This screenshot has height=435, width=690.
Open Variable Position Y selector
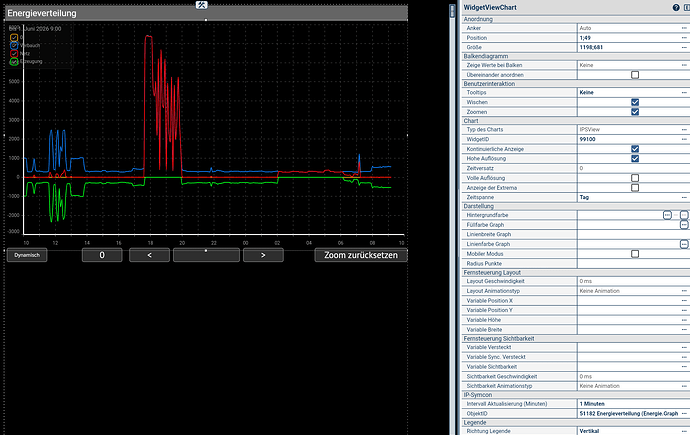[x=684, y=310]
